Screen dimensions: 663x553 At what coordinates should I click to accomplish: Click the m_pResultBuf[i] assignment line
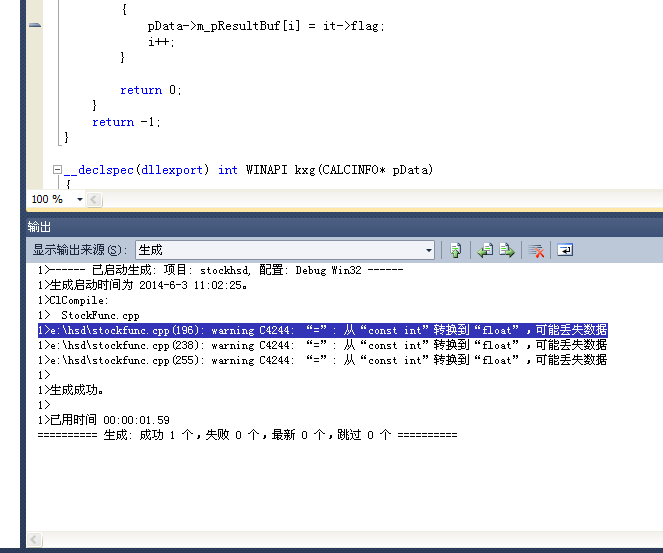coord(266,26)
